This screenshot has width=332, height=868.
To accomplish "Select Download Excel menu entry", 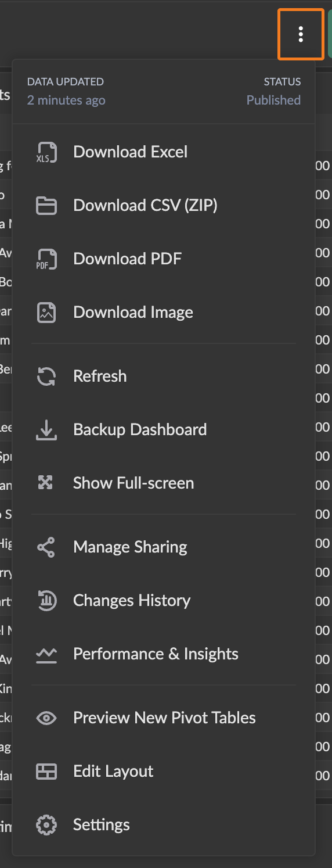I will [164, 152].
